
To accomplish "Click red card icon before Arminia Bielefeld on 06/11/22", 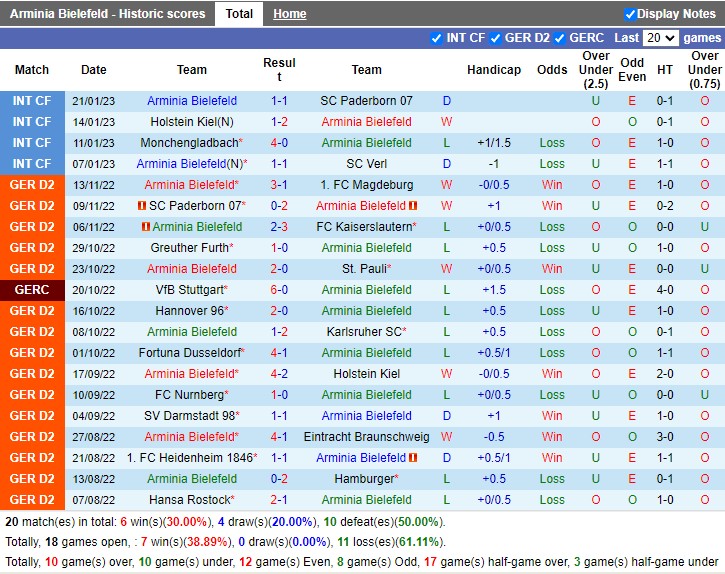I will click(146, 227).
